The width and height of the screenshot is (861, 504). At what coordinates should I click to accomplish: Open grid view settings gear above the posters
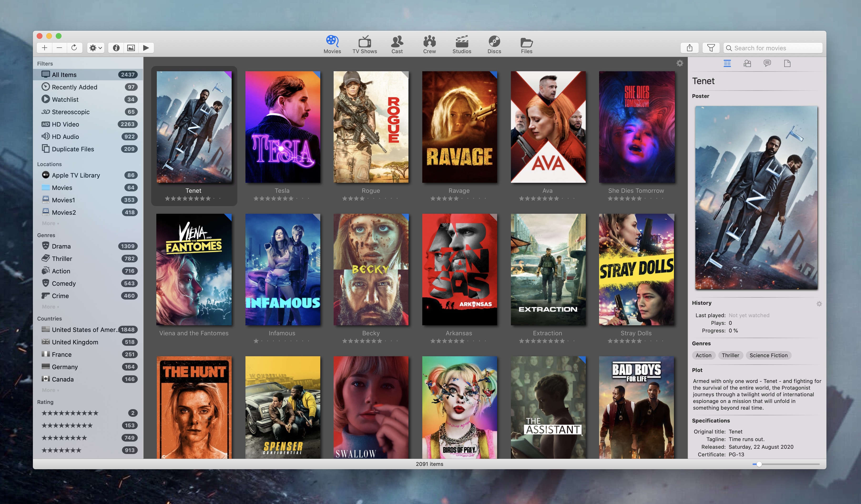pos(680,63)
